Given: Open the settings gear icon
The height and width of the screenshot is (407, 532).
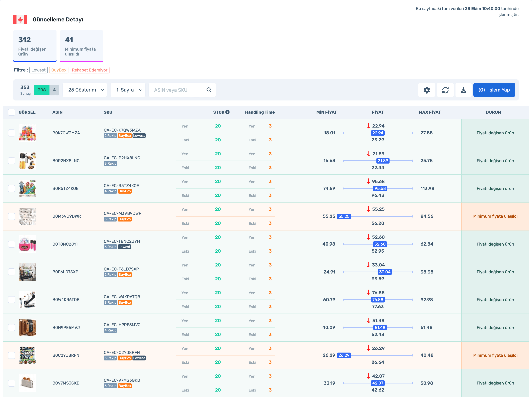Looking at the screenshot, I should [x=427, y=90].
